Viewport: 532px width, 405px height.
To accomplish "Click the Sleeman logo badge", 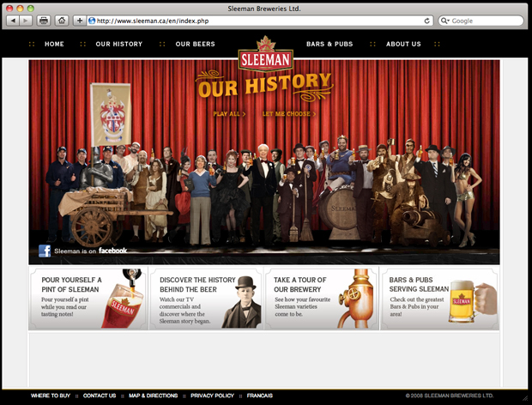I will point(266,54).
